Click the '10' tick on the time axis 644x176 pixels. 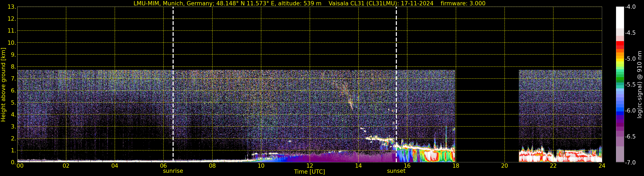(x=261, y=166)
